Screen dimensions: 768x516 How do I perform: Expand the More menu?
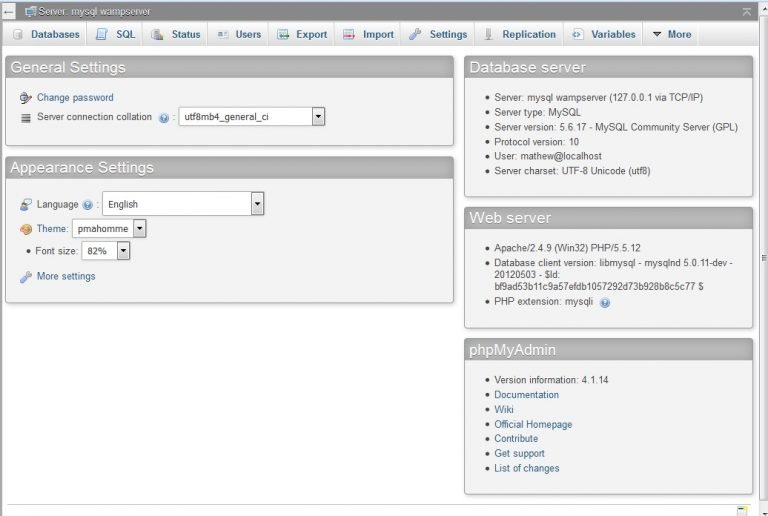pos(672,34)
